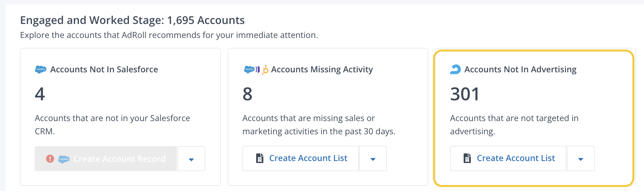
Task: Create Account List for Accounts Not In Advertising
Action: point(516,158)
